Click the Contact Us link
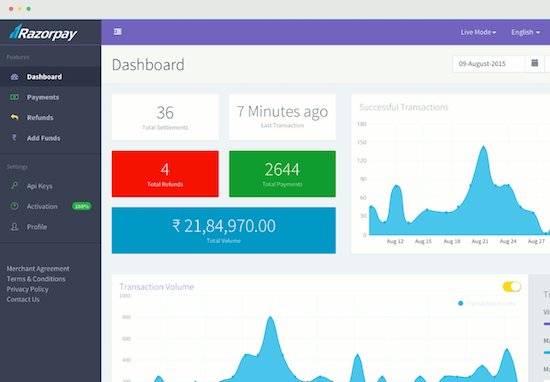550x382 pixels. [x=23, y=299]
